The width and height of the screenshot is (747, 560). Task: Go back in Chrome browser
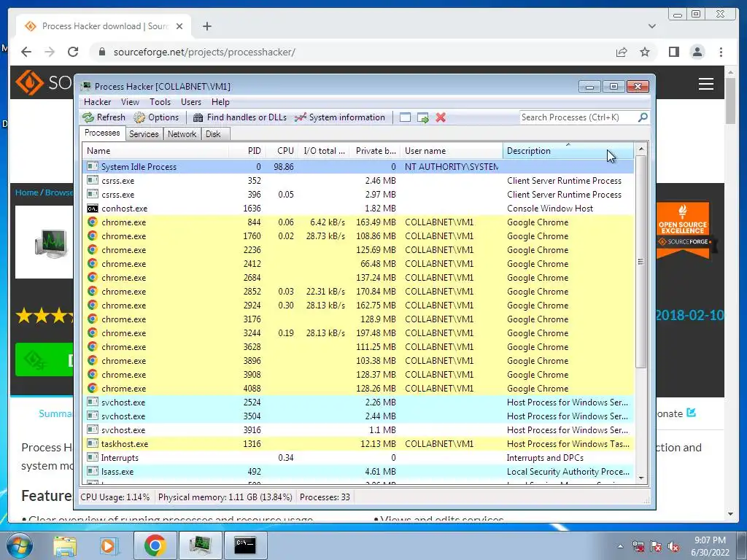26,52
